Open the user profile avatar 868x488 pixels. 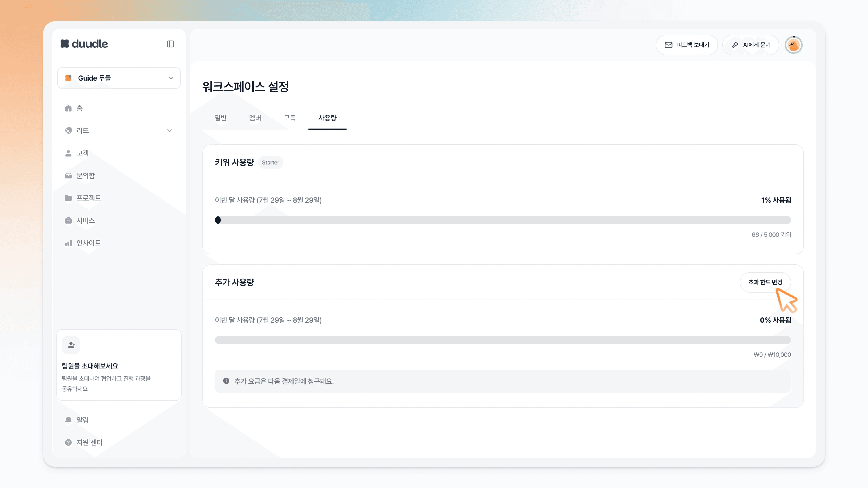point(794,45)
